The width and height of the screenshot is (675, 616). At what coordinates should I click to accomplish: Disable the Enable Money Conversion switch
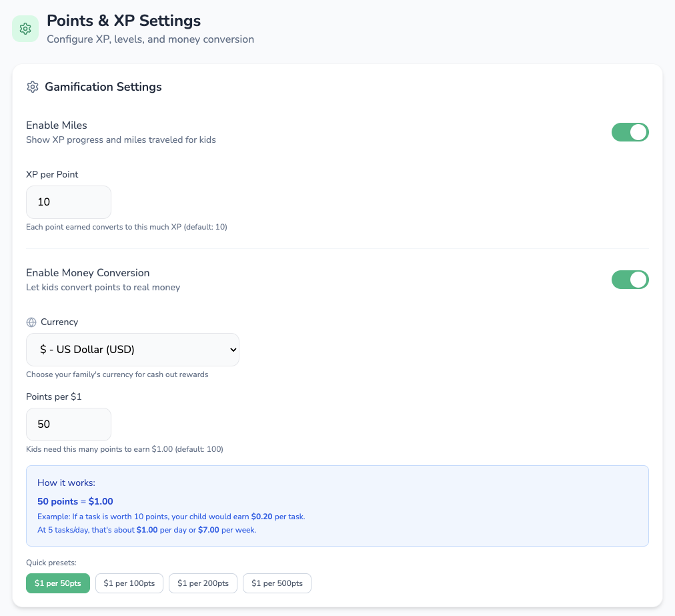tap(630, 280)
